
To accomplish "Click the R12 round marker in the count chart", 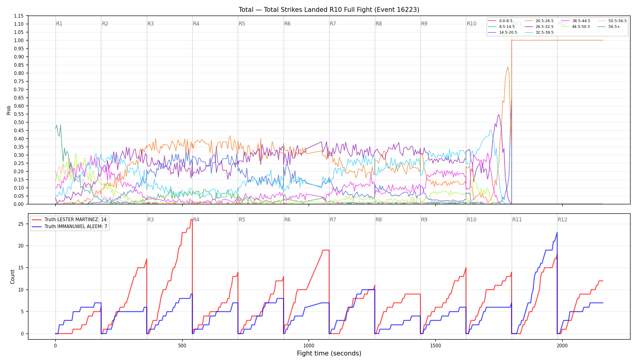I will pos(563,220).
